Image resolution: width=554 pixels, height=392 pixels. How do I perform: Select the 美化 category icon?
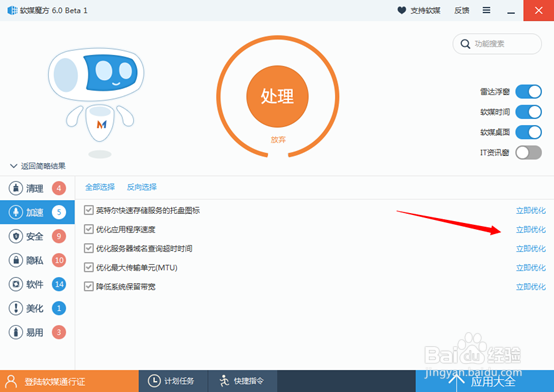click(x=16, y=308)
